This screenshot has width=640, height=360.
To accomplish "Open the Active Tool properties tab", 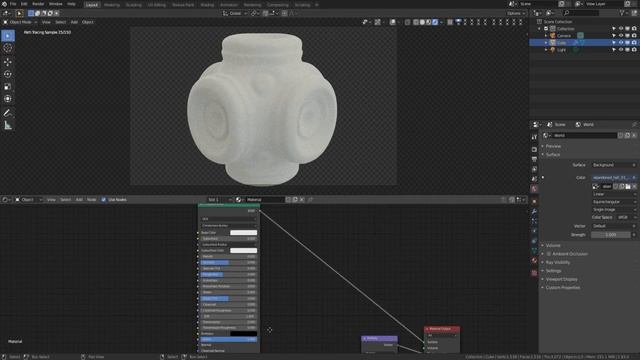I will (x=534, y=137).
